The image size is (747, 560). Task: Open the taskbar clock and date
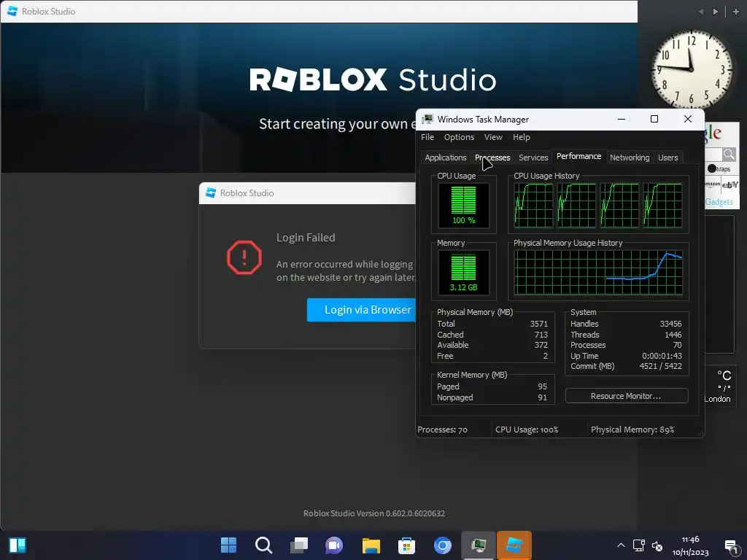690,545
